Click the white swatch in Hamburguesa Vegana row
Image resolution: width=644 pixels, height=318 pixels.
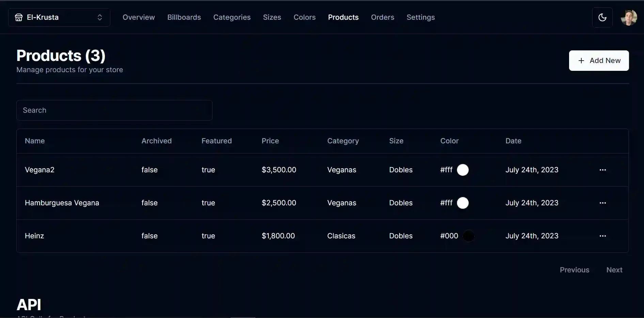pos(462,203)
